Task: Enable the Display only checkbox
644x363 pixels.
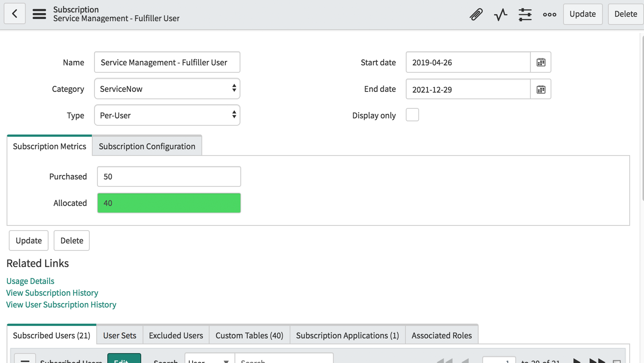Action: coord(412,115)
